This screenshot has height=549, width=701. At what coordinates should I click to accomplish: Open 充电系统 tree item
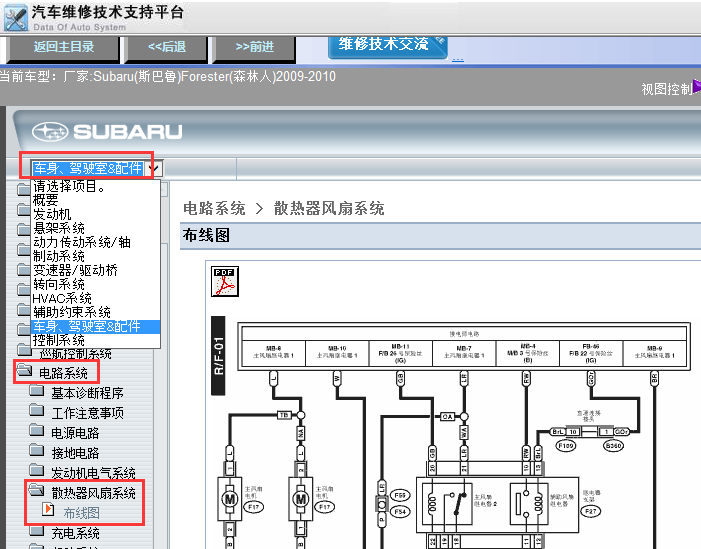(x=75, y=533)
